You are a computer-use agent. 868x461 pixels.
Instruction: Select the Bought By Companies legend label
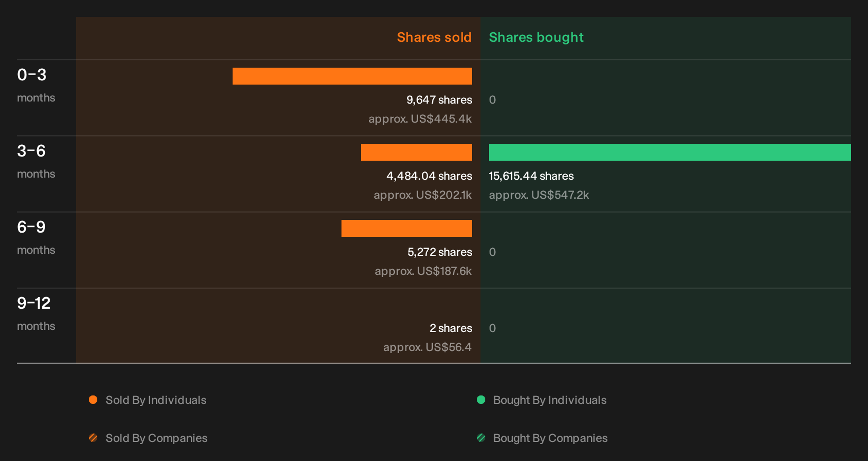[x=550, y=438]
